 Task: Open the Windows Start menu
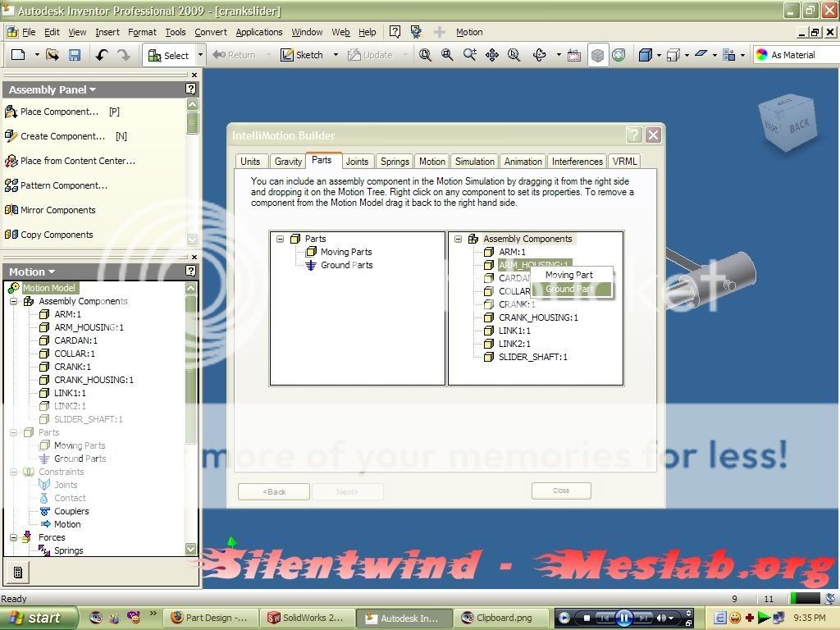(39, 618)
